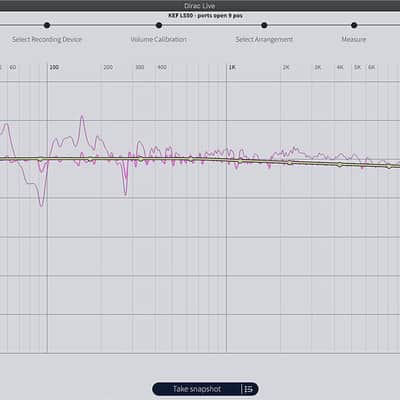Click the 60 frequency axis label

tap(13, 67)
